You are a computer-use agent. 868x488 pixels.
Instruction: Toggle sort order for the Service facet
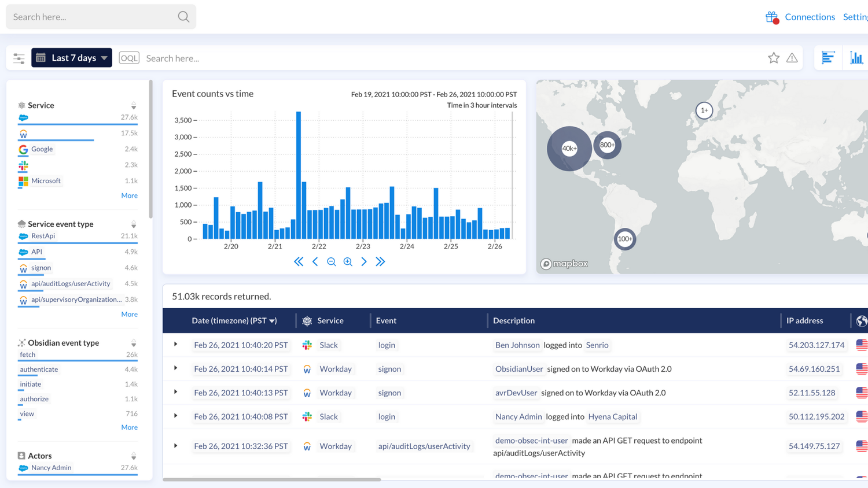pyautogui.click(x=134, y=106)
